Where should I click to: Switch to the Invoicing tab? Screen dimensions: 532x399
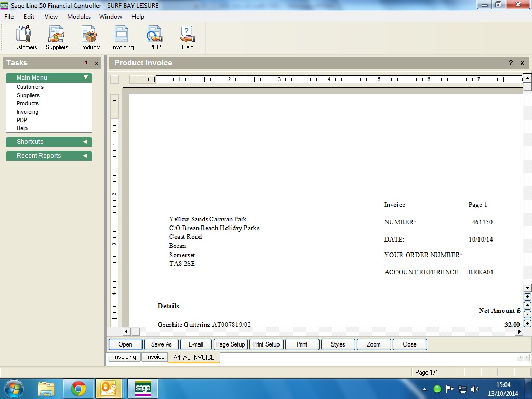pyautogui.click(x=124, y=357)
